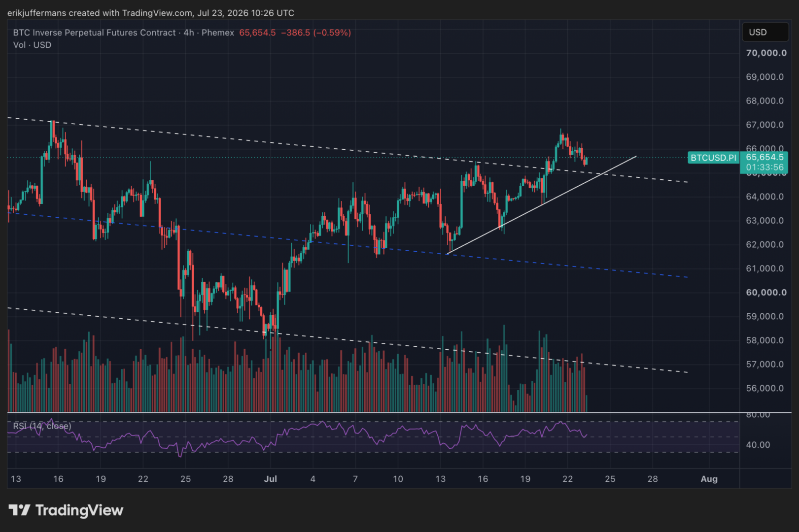This screenshot has width=799, height=532.
Task: Open the USD currency selector
Action: pyautogui.click(x=765, y=32)
